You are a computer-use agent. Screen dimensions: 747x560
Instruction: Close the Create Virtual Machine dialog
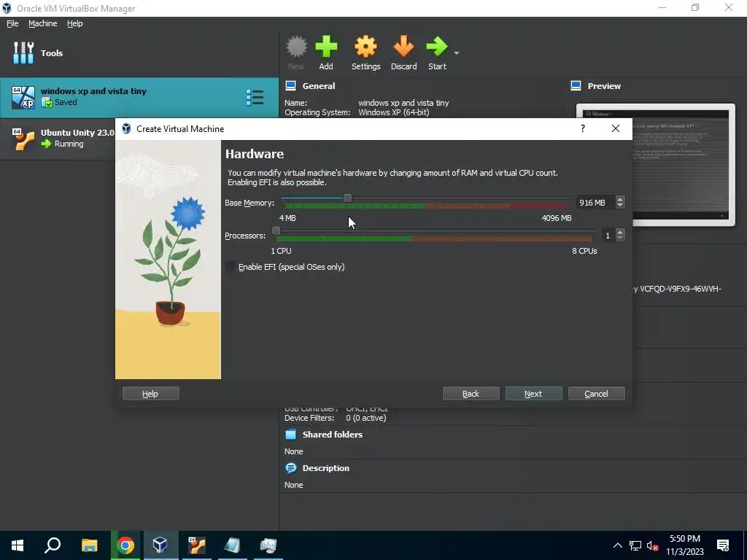click(616, 128)
